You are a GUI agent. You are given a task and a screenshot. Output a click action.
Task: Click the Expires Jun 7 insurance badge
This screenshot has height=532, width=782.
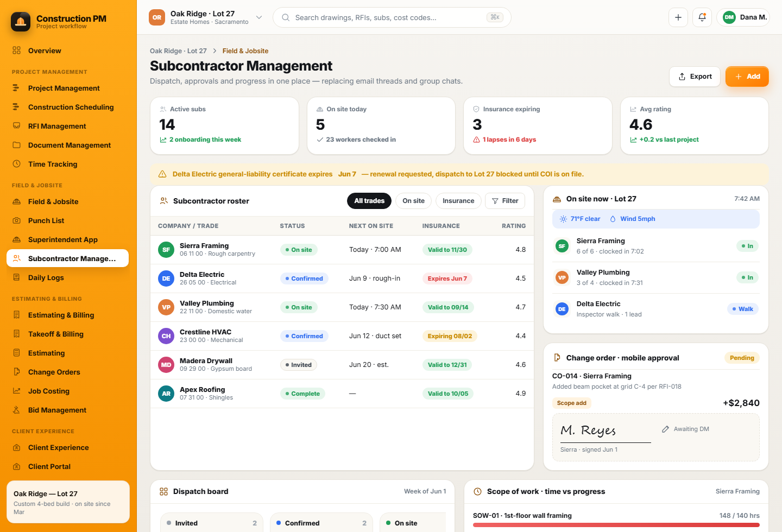[447, 278]
